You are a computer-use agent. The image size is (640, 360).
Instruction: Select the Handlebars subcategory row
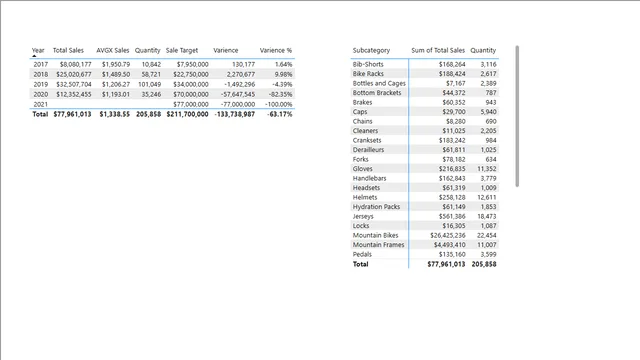click(x=424, y=178)
